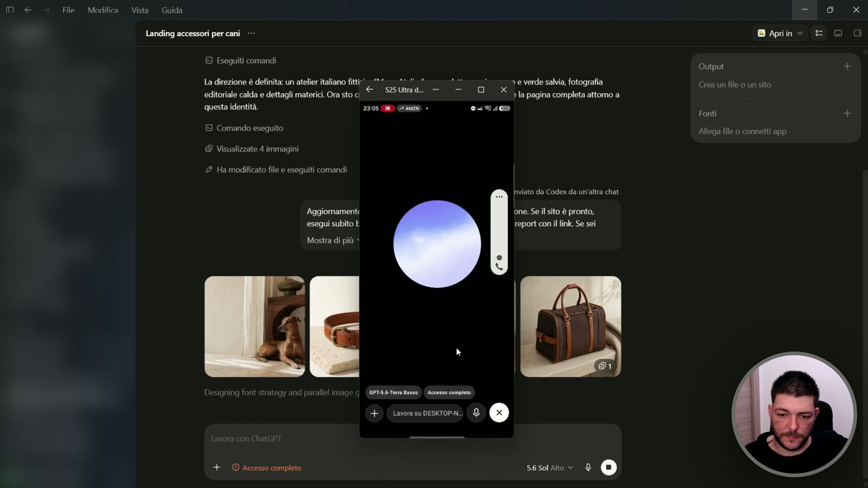Add a new Output item with plus

click(847, 66)
